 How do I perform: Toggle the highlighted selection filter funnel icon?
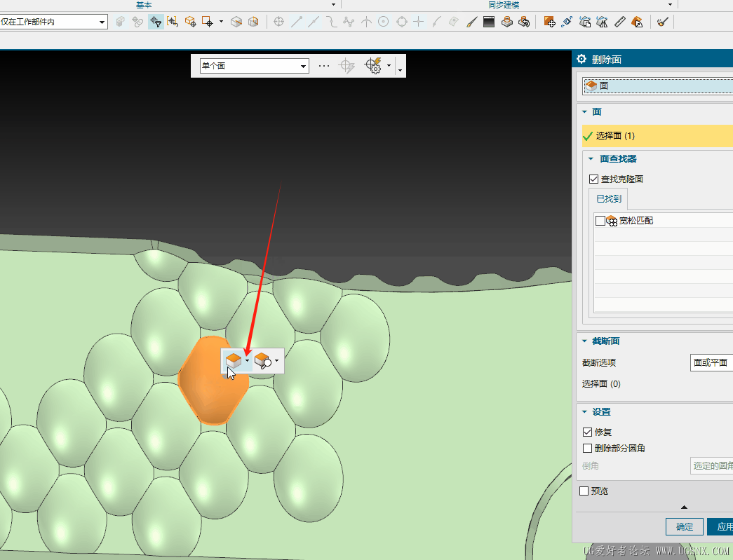pos(156,22)
